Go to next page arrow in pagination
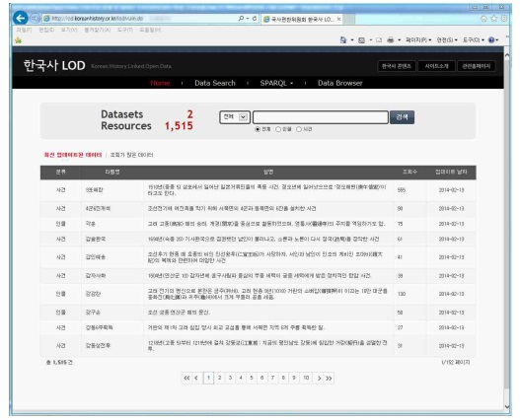This screenshot has width=520, height=420. pyautogui.click(x=319, y=379)
